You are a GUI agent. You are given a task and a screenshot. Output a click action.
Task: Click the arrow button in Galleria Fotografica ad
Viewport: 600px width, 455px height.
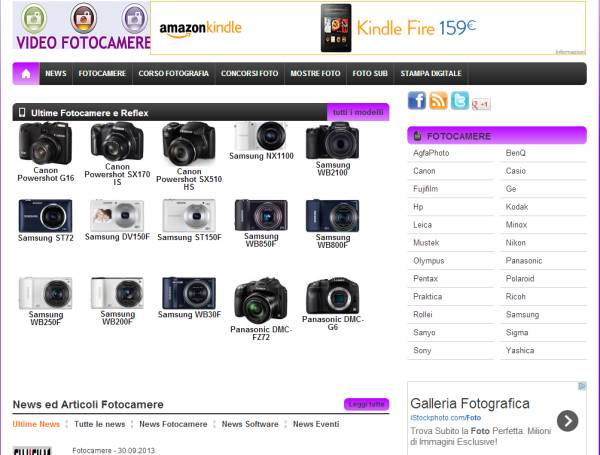(x=567, y=421)
